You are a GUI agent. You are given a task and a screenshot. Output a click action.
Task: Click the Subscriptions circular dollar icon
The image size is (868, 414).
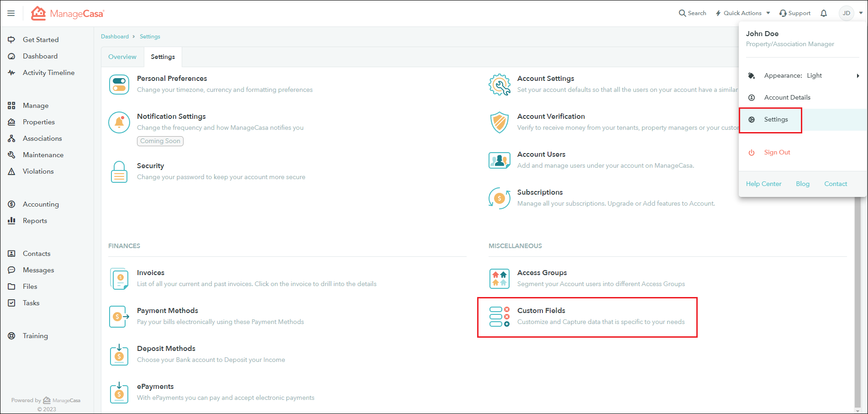[499, 198]
